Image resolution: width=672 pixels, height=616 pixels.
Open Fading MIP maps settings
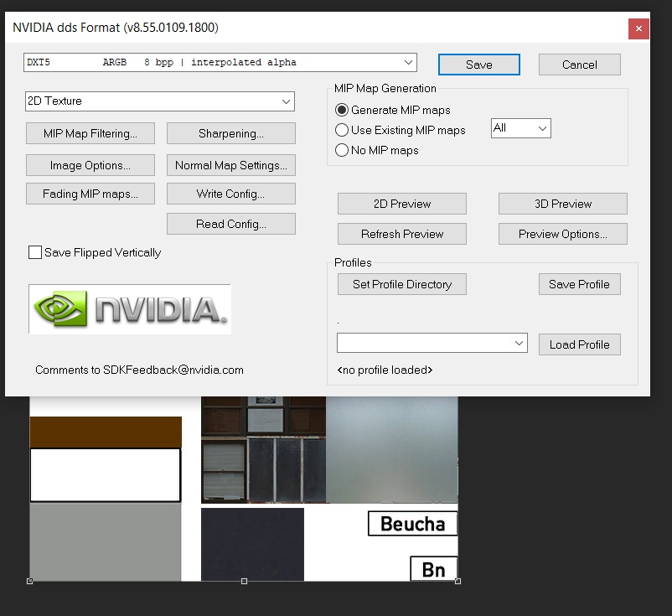pos(90,194)
